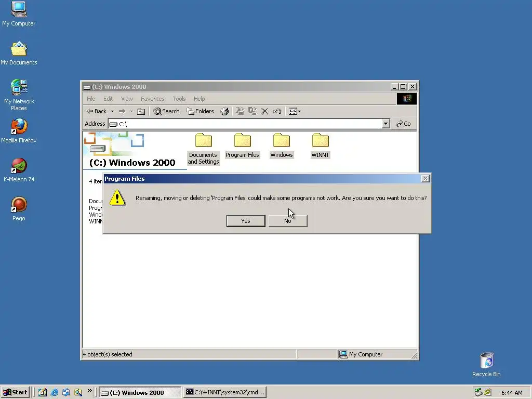Toggle the Folders pane button
Image resolution: width=532 pixels, height=399 pixels.
[x=200, y=111]
